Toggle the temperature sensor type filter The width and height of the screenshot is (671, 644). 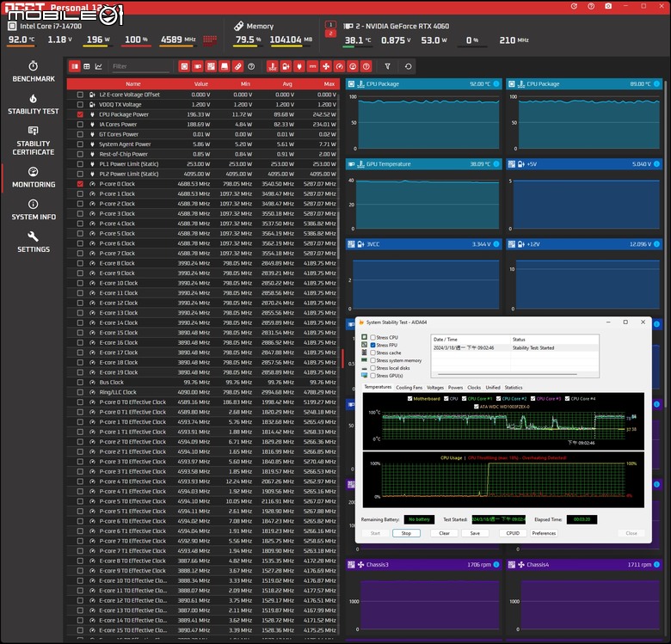pos(273,66)
